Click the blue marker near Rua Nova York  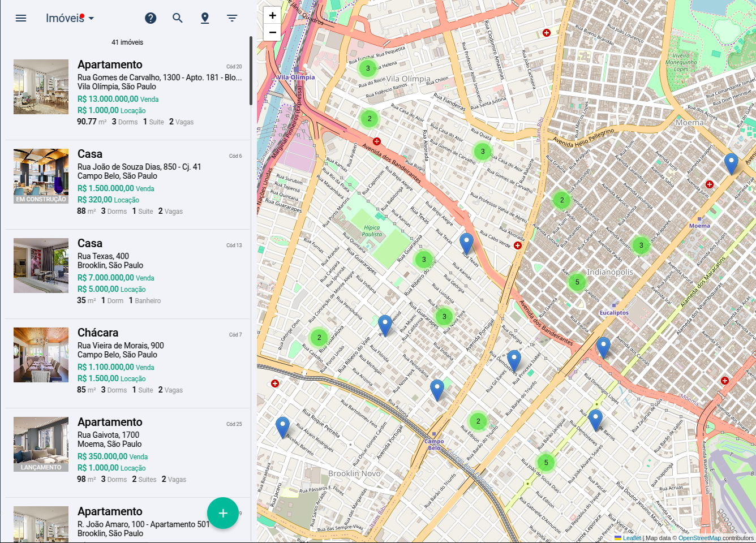(437, 391)
